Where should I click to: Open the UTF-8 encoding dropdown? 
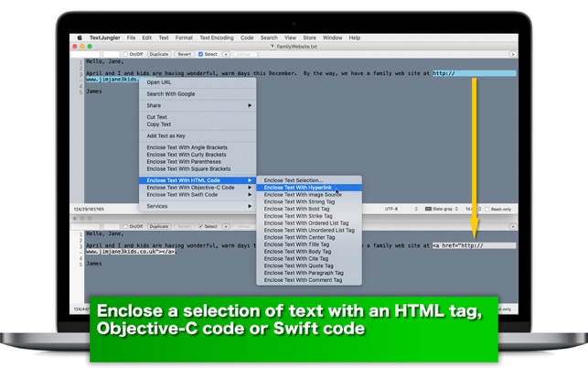[401, 209]
